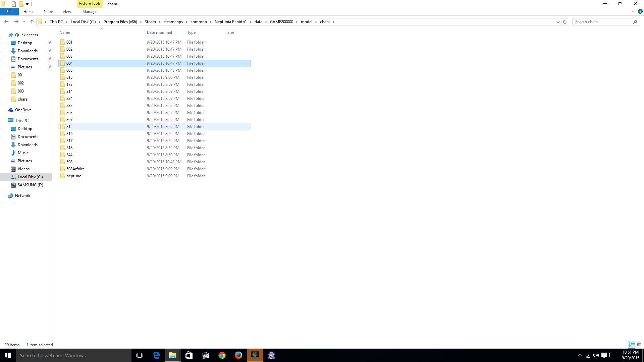Select SAMSUNG (E:) drive in sidebar

[30, 185]
